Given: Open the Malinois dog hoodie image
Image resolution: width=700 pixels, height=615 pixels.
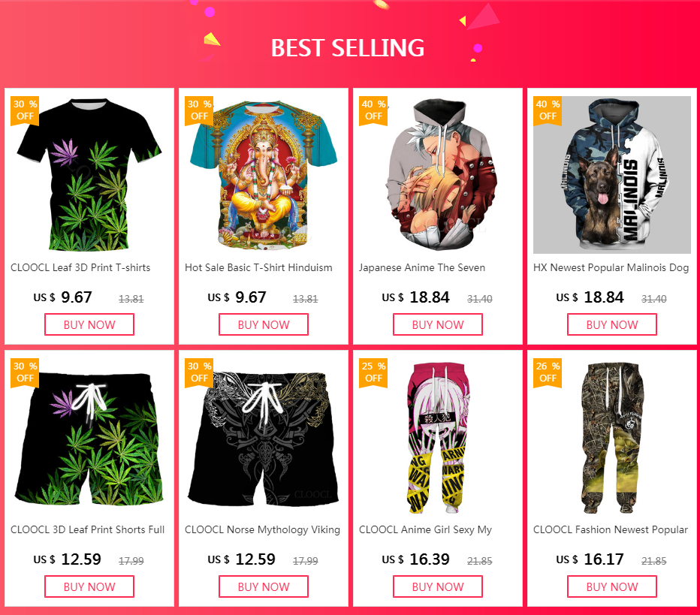Looking at the screenshot, I should point(612,175).
